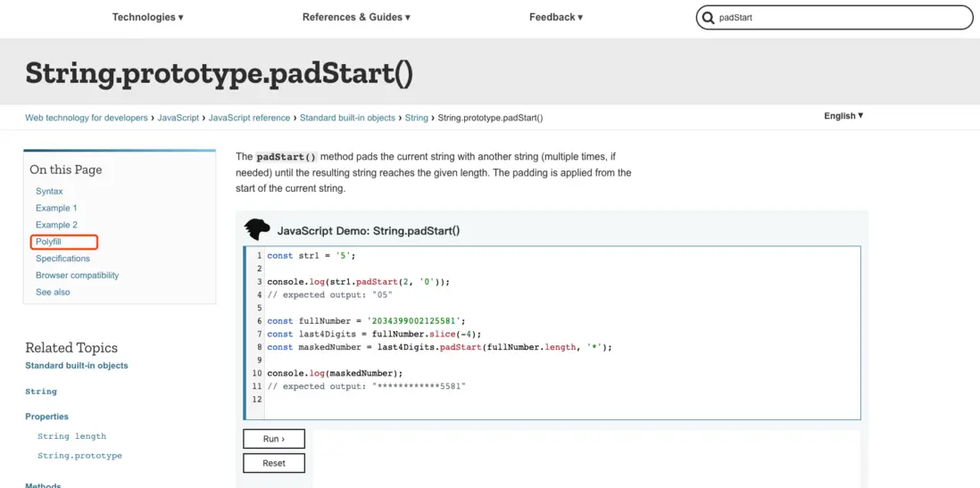Jump to the Syntax section
Image resolution: width=980 pixels, height=488 pixels.
tap(49, 191)
